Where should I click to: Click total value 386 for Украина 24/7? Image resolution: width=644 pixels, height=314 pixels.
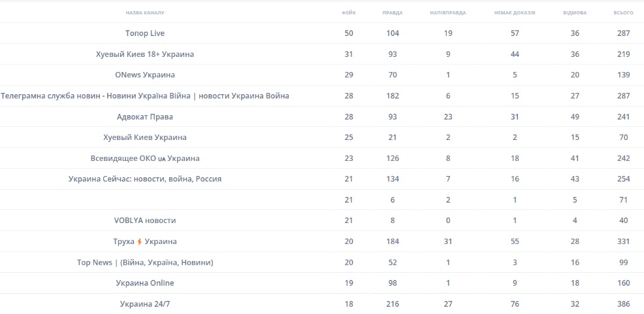[x=624, y=304]
